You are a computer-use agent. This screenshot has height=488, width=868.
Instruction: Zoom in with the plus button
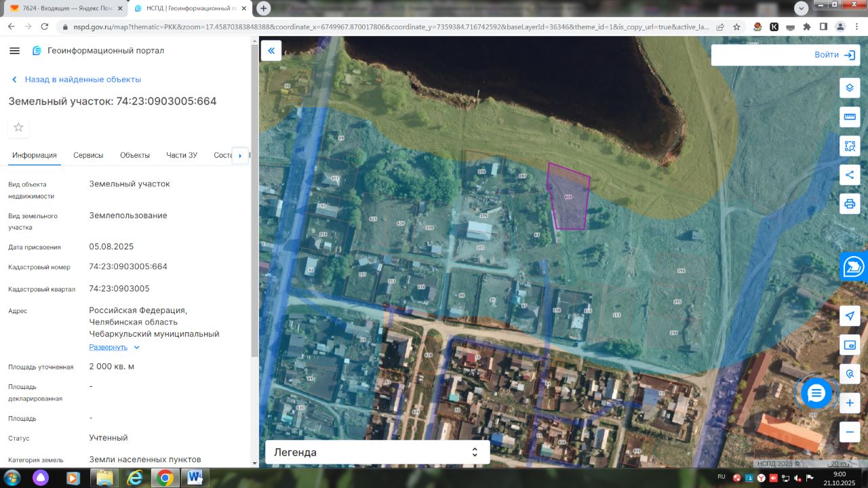pos(850,403)
